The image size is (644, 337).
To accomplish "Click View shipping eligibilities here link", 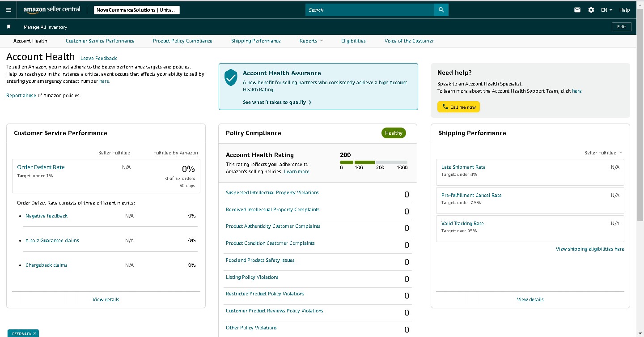I will 590,249.
